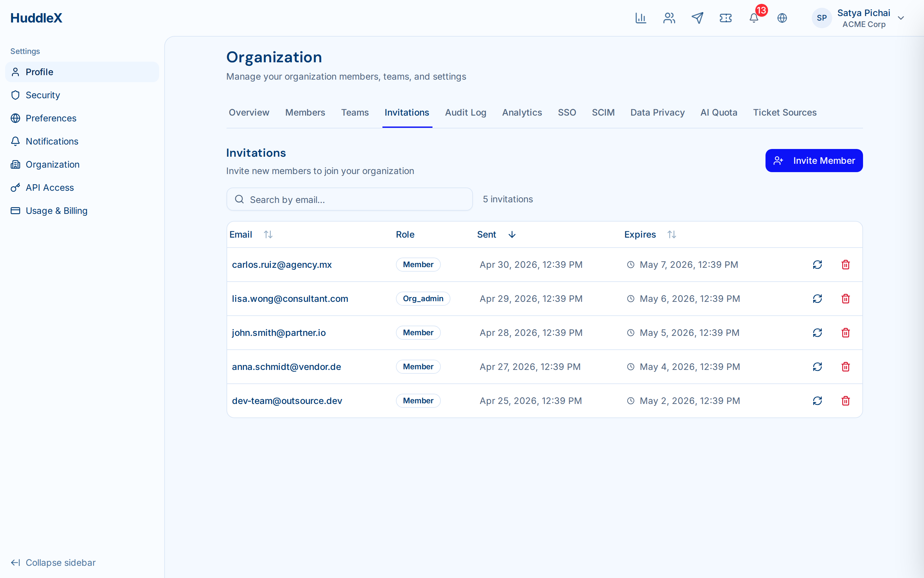Viewport: 924px width, 578px height.
Task: Delete invitation for anna.schmidt@vendor.de
Action: pyautogui.click(x=845, y=367)
